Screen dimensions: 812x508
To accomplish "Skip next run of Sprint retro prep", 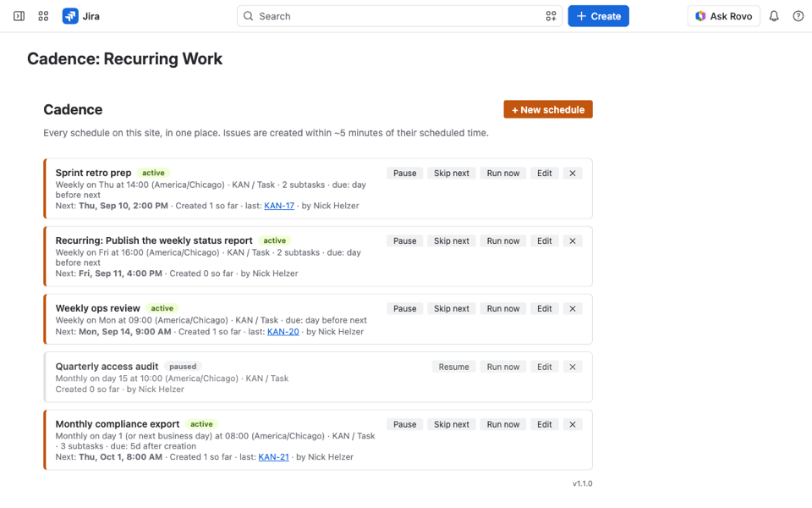I will 452,173.
